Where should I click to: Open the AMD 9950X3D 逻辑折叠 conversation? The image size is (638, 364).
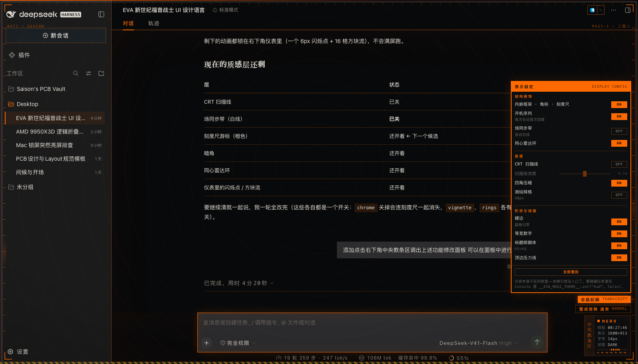coord(56,132)
